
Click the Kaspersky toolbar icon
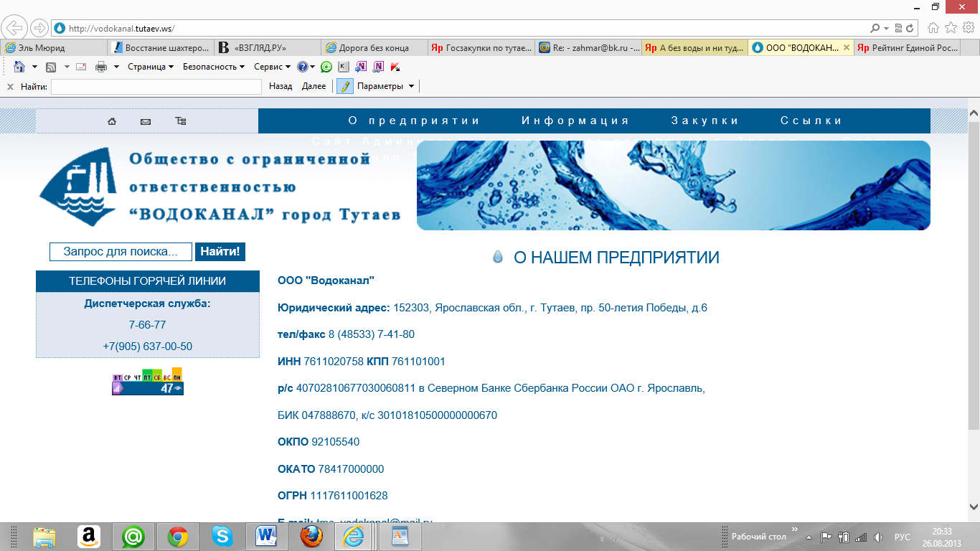click(395, 67)
